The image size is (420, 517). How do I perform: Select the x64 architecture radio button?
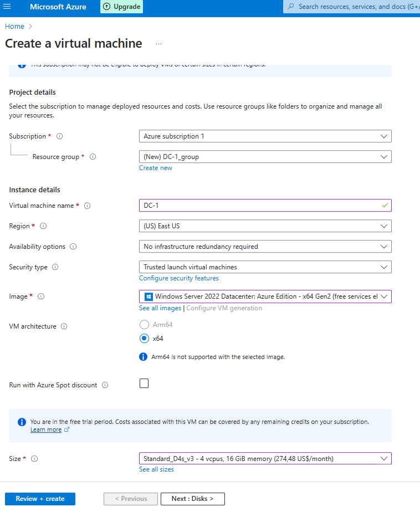click(x=144, y=338)
